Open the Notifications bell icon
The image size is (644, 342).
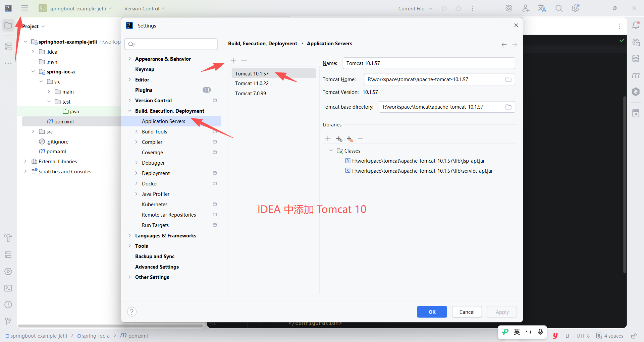636,25
